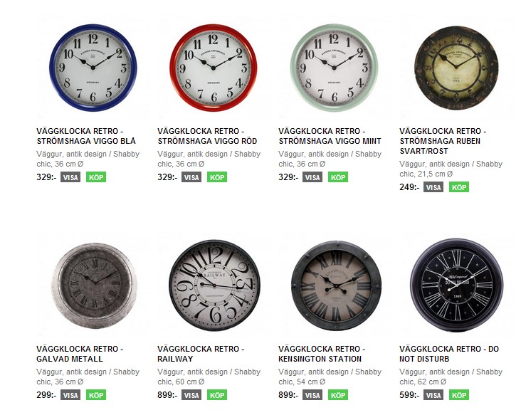Buy the Viggo Röd clock with KÖP
This screenshot has width=521, height=420.
217,177
